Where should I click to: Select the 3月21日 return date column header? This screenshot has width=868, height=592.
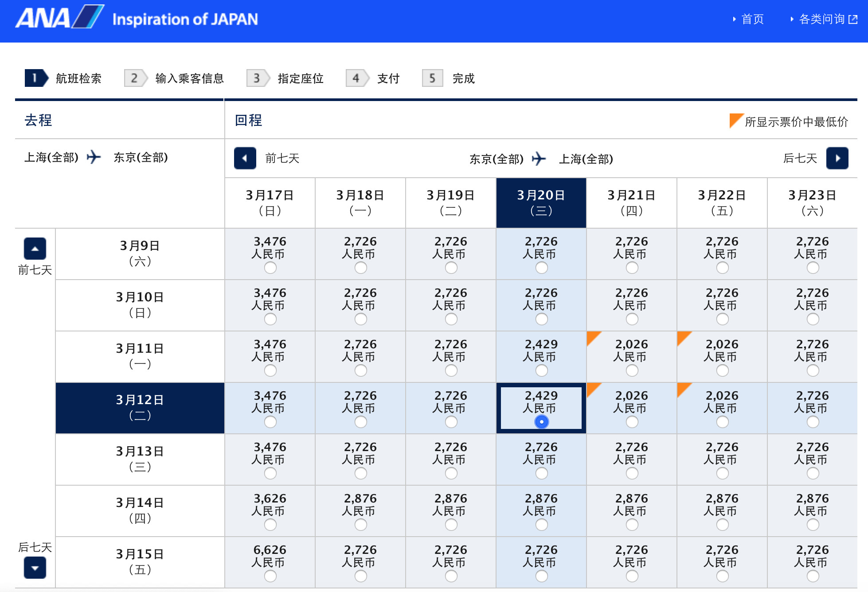click(631, 203)
